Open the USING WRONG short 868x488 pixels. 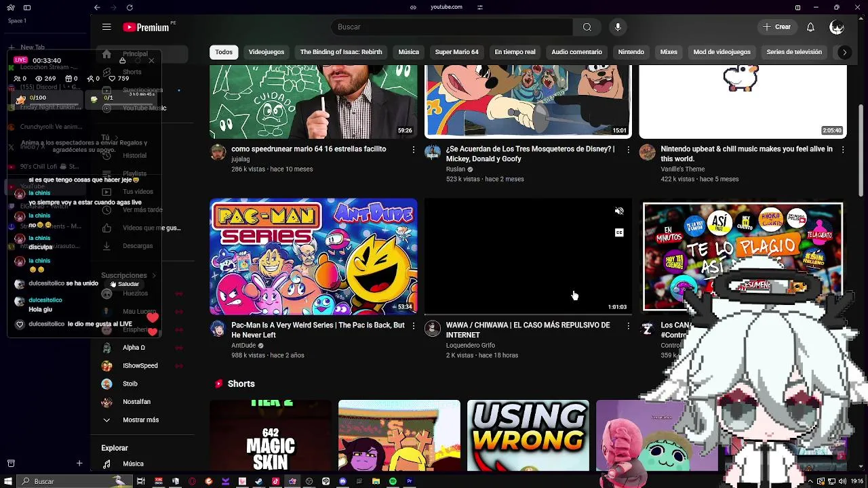coord(528,436)
